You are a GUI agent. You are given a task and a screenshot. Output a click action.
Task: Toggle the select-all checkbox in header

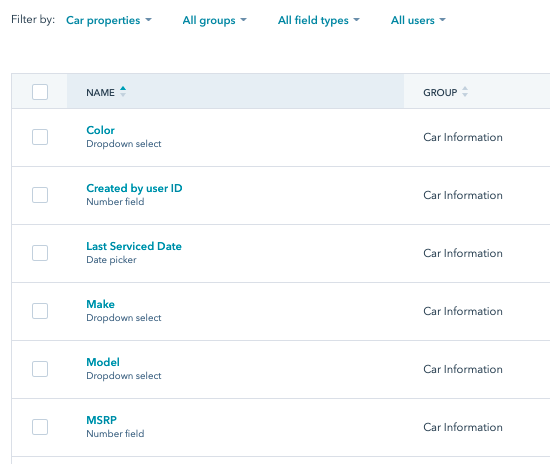pos(40,92)
